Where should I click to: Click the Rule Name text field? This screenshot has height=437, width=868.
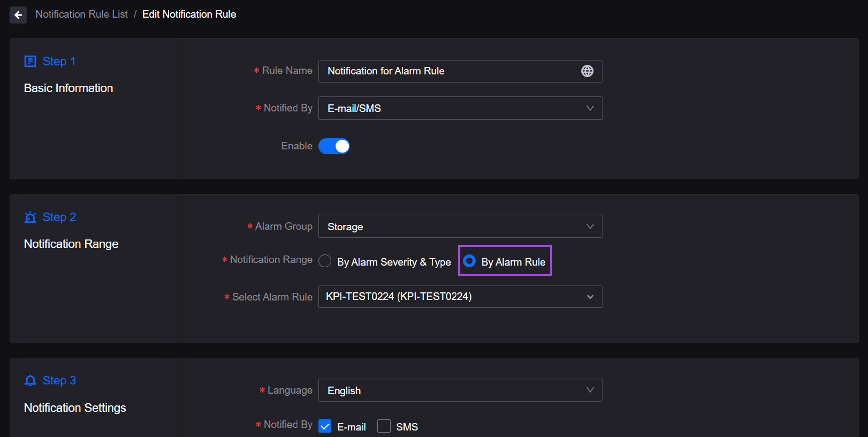448,71
